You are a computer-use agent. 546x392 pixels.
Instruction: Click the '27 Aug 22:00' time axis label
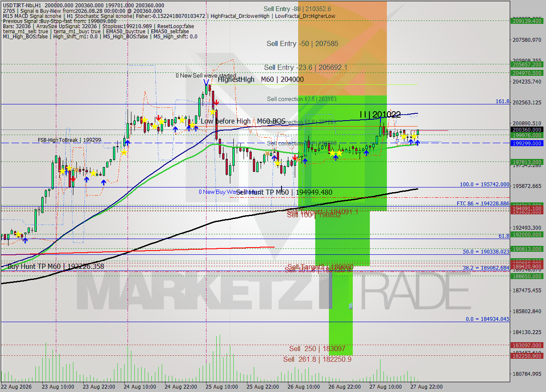click(x=427, y=386)
